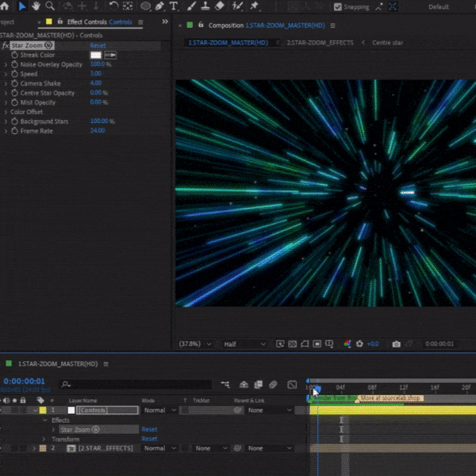Click the Graph Editor icon in the timeline
The height and width of the screenshot is (476, 476).
pyautogui.click(x=292, y=385)
